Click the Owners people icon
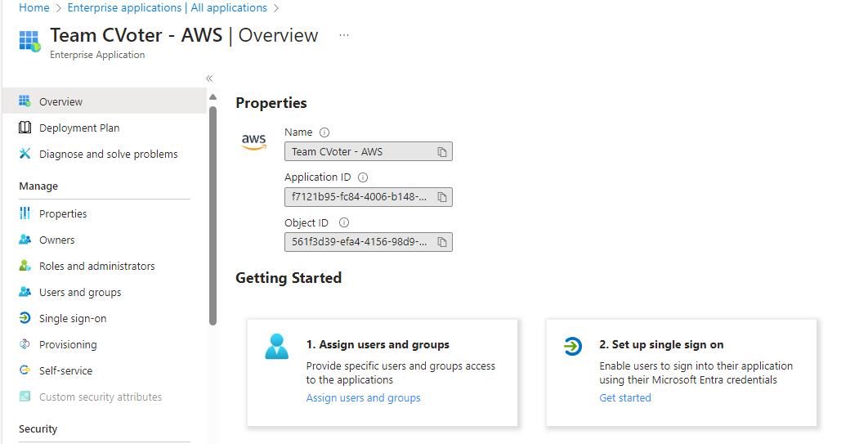Screen dimensions: 868x444 point(25,239)
